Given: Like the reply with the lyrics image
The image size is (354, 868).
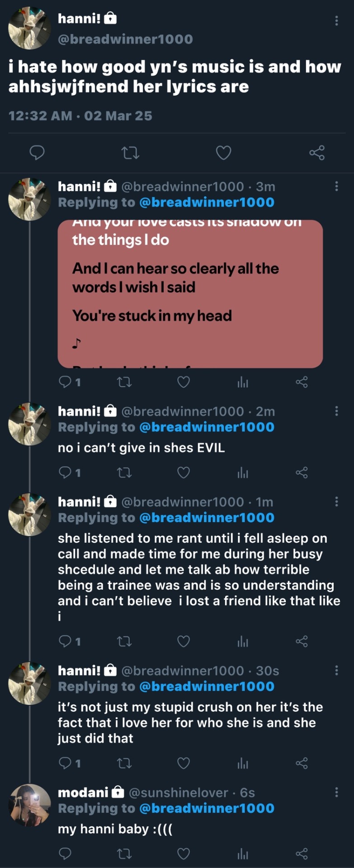Looking at the screenshot, I should tap(183, 382).
